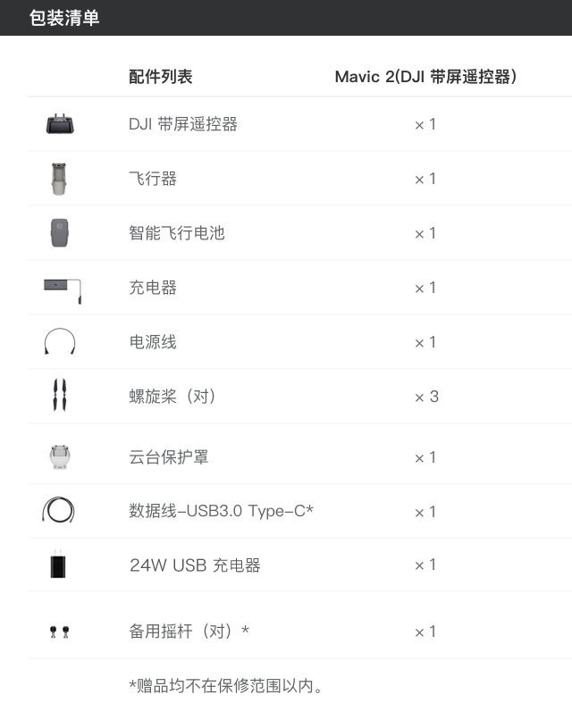Click the curved power cable icon

point(60,341)
